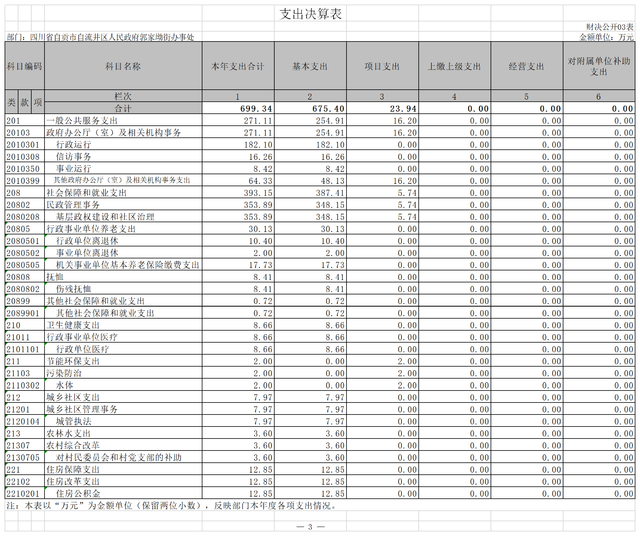Image resolution: width=640 pixels, height=536 pixels.
Task: Select the 合计 row label
Action: click(123, 108)
